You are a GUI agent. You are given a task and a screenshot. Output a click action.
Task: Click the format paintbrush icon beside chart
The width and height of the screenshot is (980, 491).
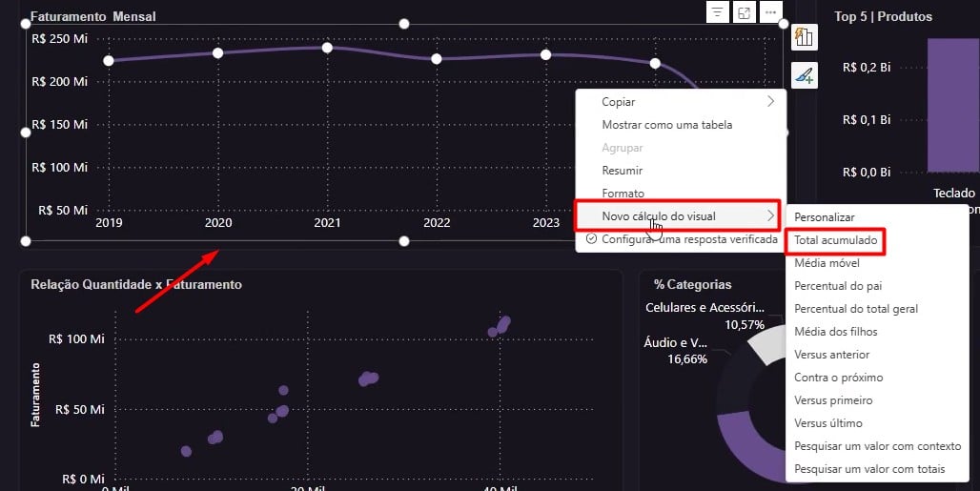click(x=805, y=76)
